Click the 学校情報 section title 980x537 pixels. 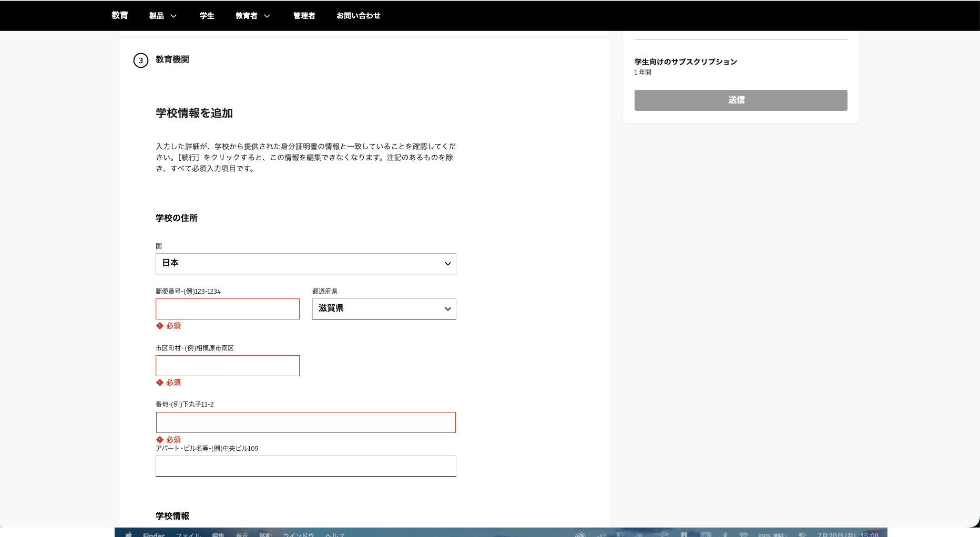pos(172,516)
